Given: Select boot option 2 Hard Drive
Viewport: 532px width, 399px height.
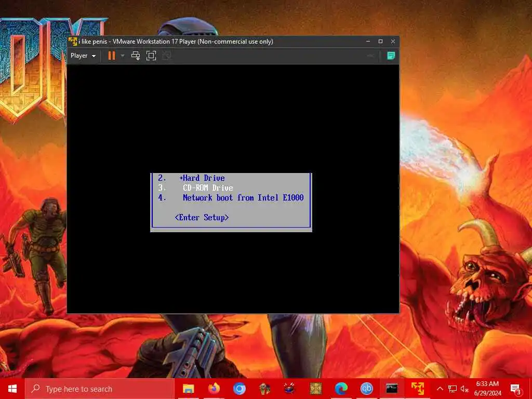Looking at the screenshot, I should (191, 178).
